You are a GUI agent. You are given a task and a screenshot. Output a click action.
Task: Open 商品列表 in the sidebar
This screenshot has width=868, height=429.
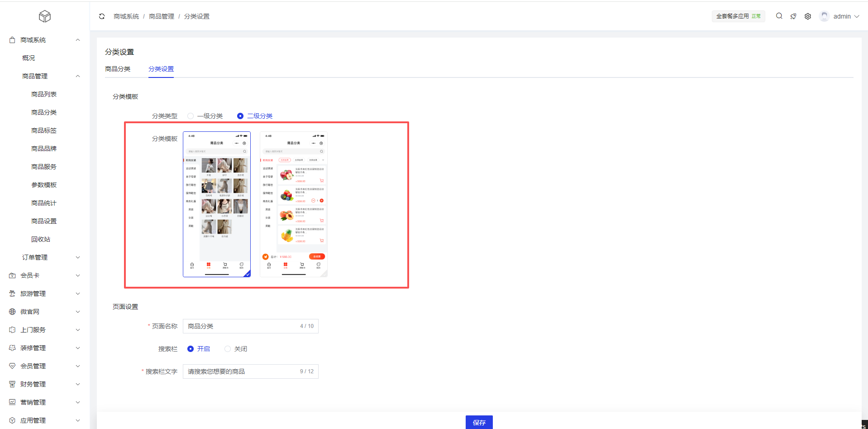pyautogui.click(x=44, y=94)
